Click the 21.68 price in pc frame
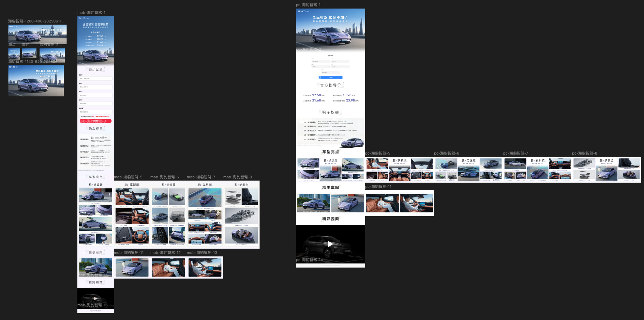 click(316, 100)
